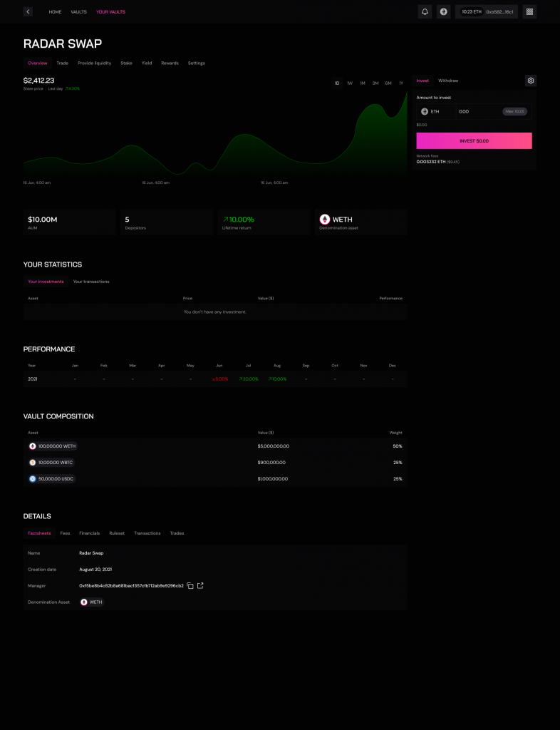Click 10,000.00 WBTC asset chip
560x730 pixels.
51,462
